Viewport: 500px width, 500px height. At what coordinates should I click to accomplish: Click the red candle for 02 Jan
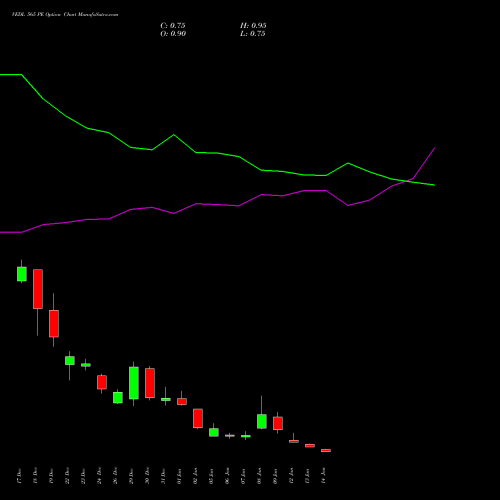click(x=198, y=418)
